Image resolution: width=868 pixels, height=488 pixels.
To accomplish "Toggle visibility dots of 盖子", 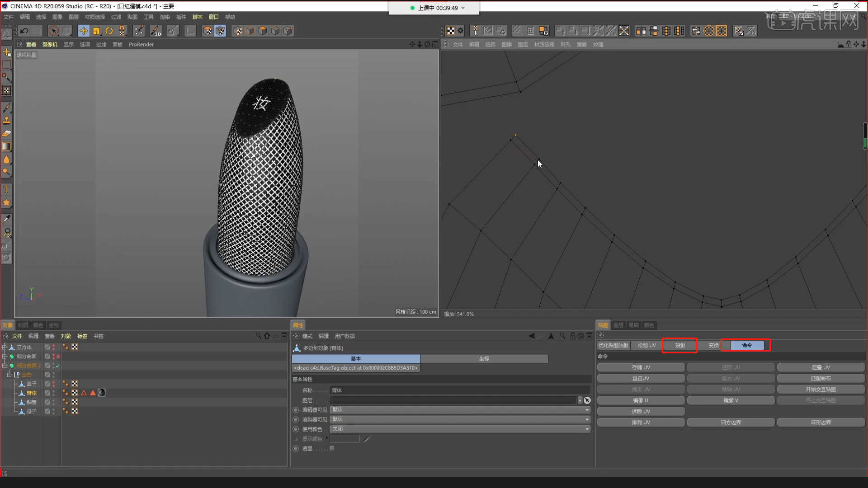I will (x=54, y=384).
